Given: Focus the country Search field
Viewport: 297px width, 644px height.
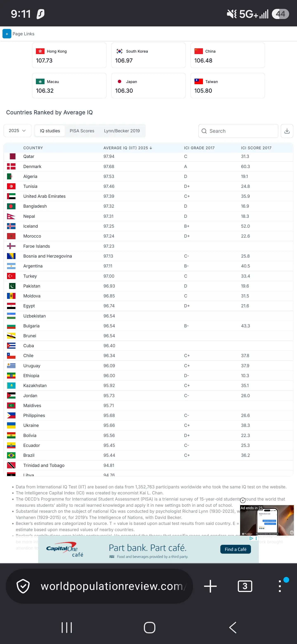Looking at the screenshot, I should tap(238, 131).
